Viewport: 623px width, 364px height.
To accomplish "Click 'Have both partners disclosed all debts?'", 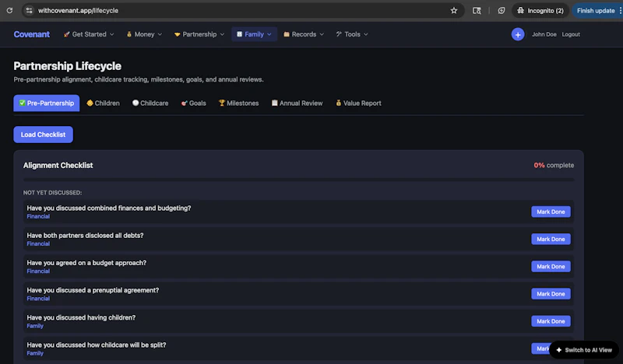I will point(85,236).
